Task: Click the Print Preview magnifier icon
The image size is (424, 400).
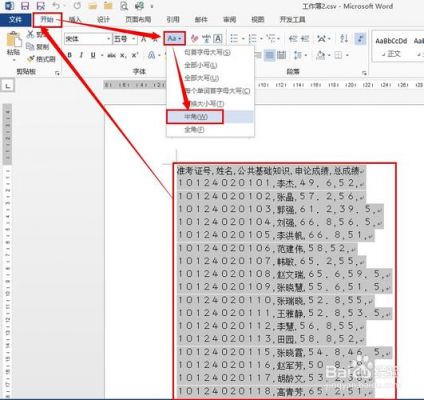Action: coord(124,6)
